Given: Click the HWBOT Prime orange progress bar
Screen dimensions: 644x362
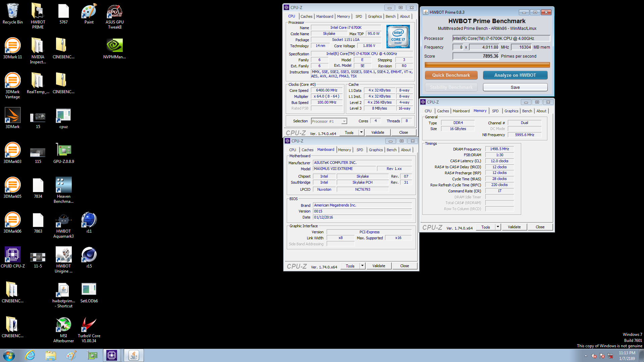Looking at the screenshot, I should 487,65.
